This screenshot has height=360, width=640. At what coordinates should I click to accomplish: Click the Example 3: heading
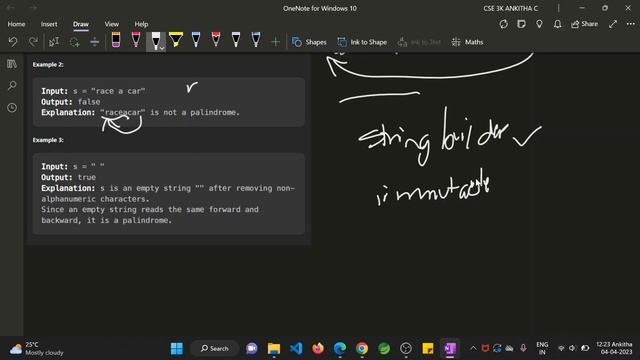(x=48, y=140)
